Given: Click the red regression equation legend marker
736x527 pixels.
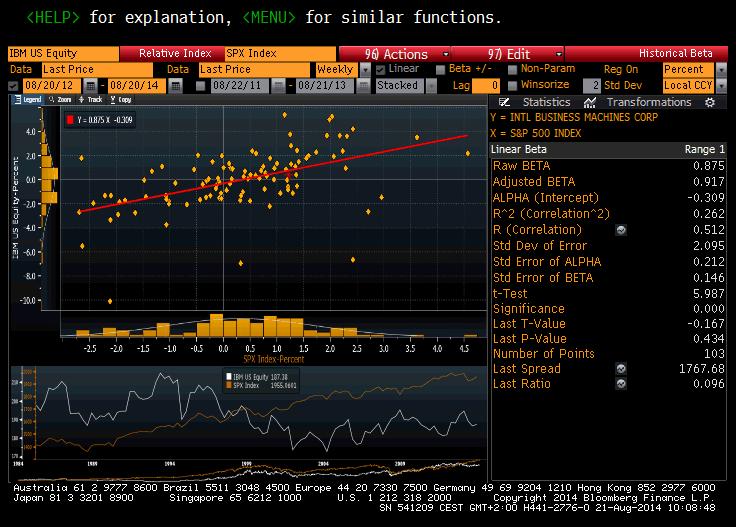Looking at the screenshot, I should [x=70, y=120].
